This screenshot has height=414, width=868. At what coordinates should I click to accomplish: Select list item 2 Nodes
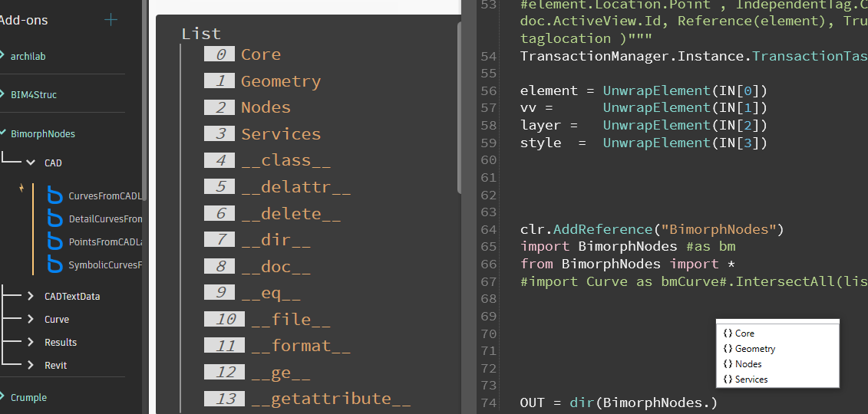266,107
